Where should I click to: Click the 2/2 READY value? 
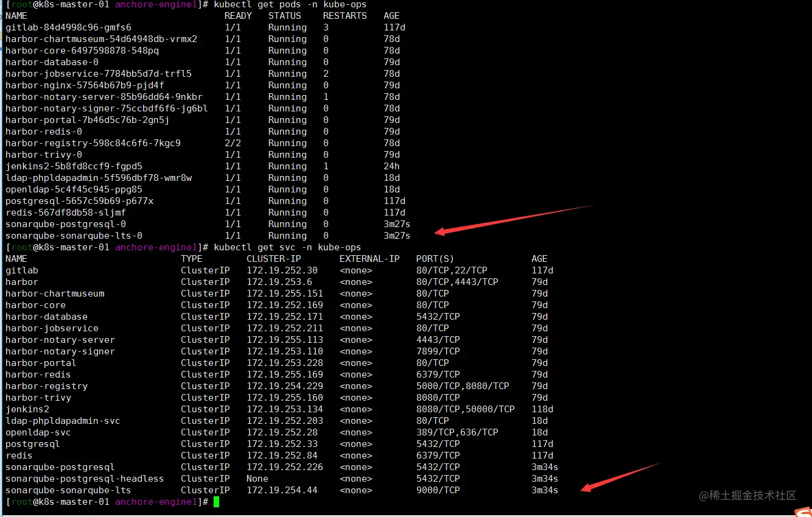(233, 143)
